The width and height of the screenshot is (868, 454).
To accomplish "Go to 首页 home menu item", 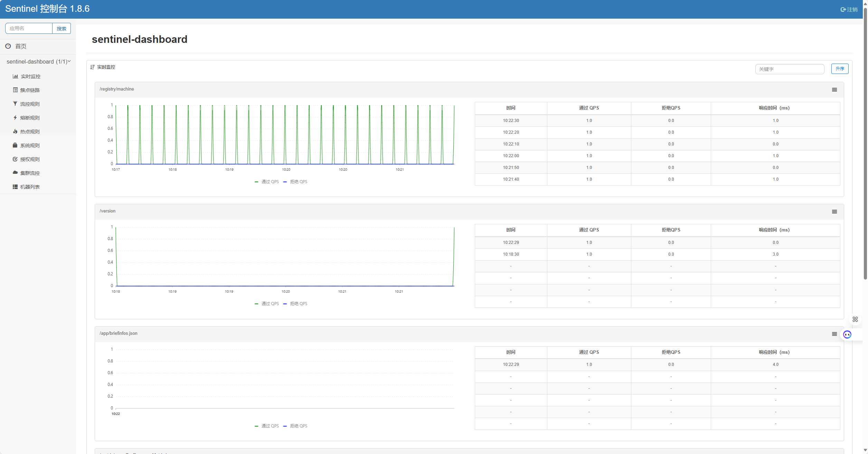I will click(x=21, y=46).
